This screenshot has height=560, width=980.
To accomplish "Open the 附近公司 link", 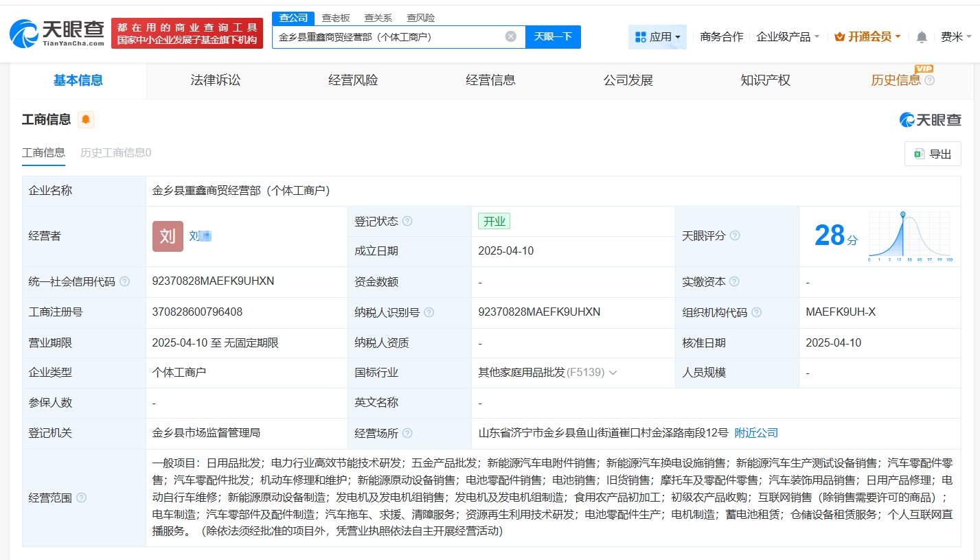I will (x=756, y=433).
